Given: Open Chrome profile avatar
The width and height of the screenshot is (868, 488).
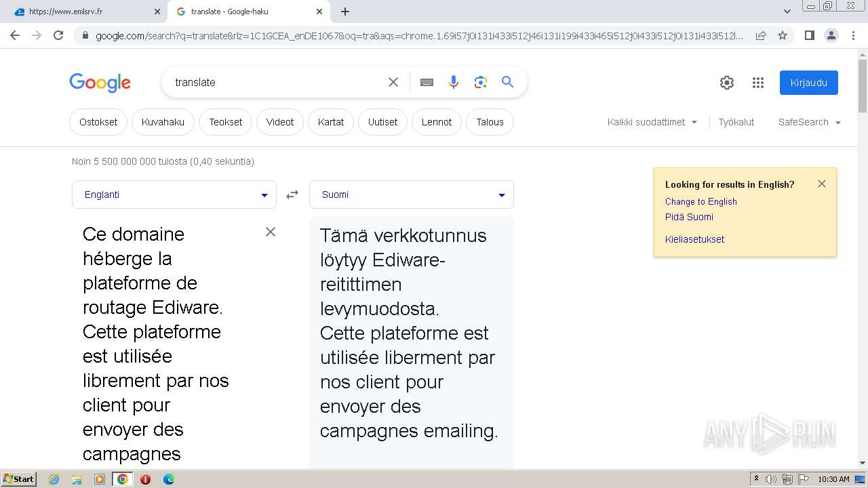Looking at the screenshot, I should [x=831, y=35].
